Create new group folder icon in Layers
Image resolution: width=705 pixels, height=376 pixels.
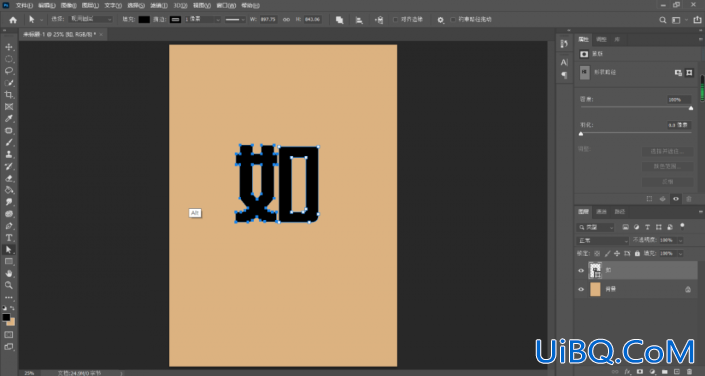(665, 372)
